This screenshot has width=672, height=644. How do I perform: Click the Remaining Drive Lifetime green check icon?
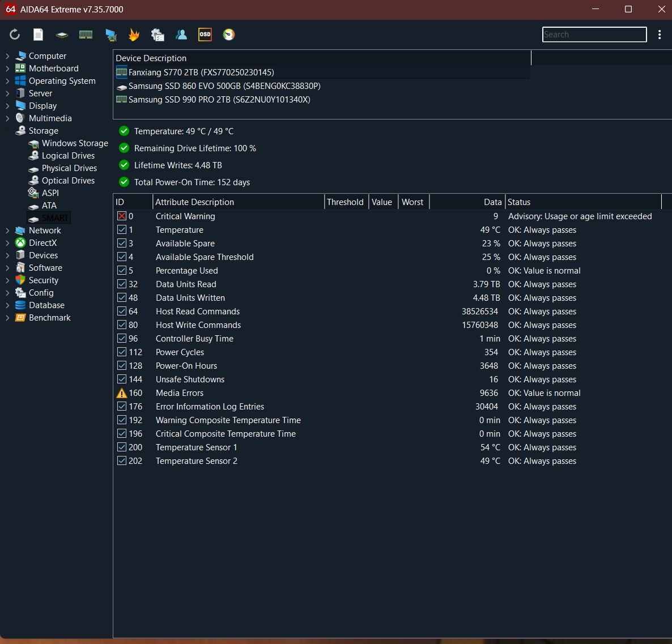click(x=124, y=148)
